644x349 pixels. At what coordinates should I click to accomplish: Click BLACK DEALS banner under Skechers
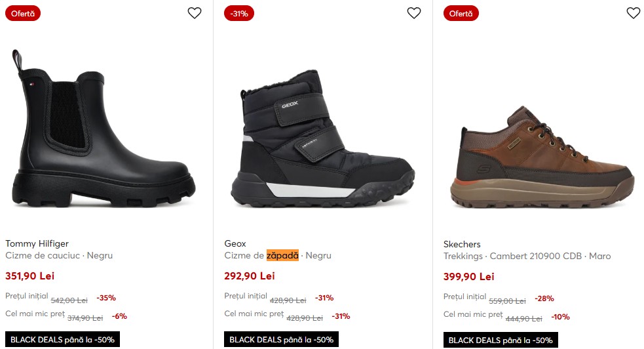coord(501,340)
